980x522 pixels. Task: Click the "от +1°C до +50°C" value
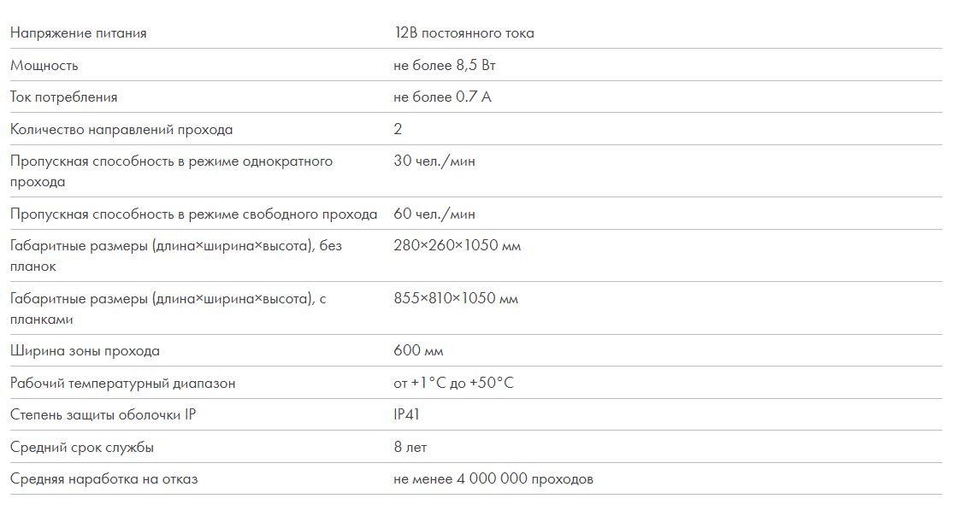pos(453,384)
